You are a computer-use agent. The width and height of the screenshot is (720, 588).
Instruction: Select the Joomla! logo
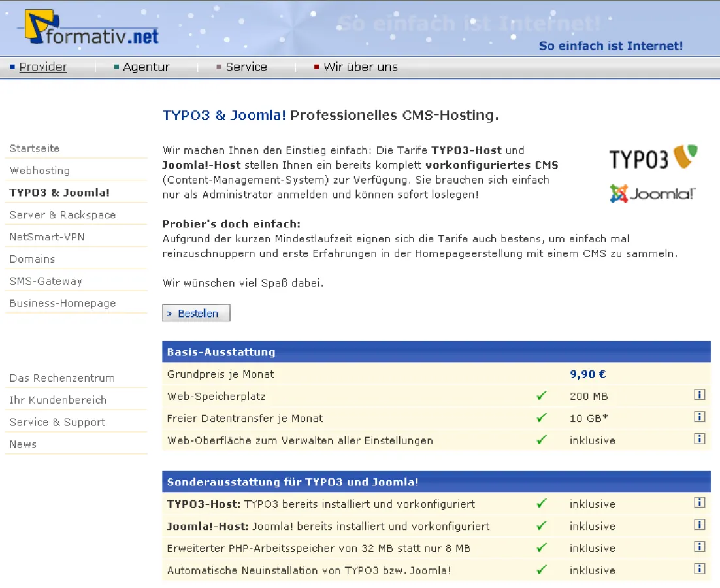[x=651, y=194]
